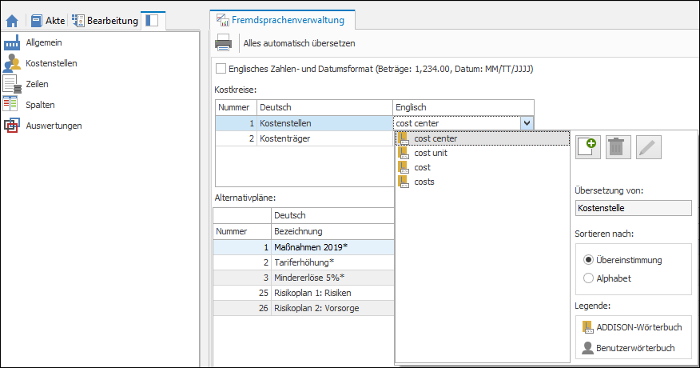Click the Benutzerwörterbuch legend icon
Image resolution: width=700 pixels, height=368 pixels.
click(588, 347)
